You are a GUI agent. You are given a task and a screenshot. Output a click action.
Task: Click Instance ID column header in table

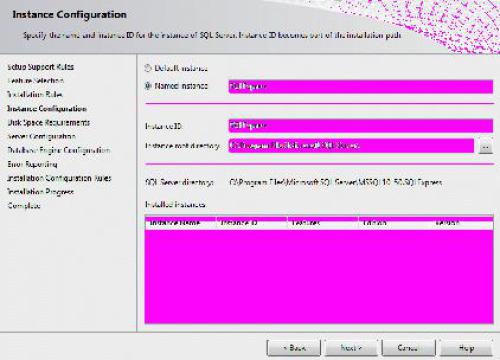252,223
